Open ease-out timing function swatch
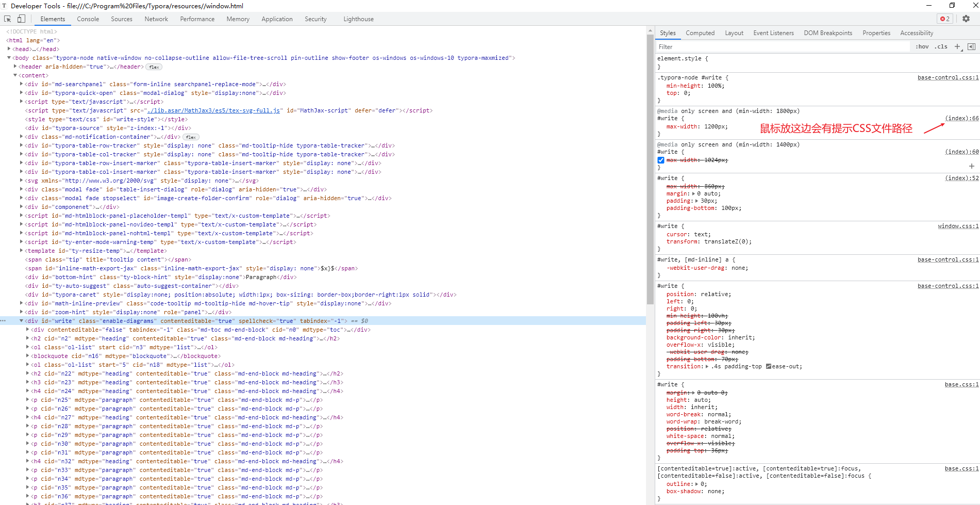The width and height of the screenshot is (980, 505). (769, 367)
